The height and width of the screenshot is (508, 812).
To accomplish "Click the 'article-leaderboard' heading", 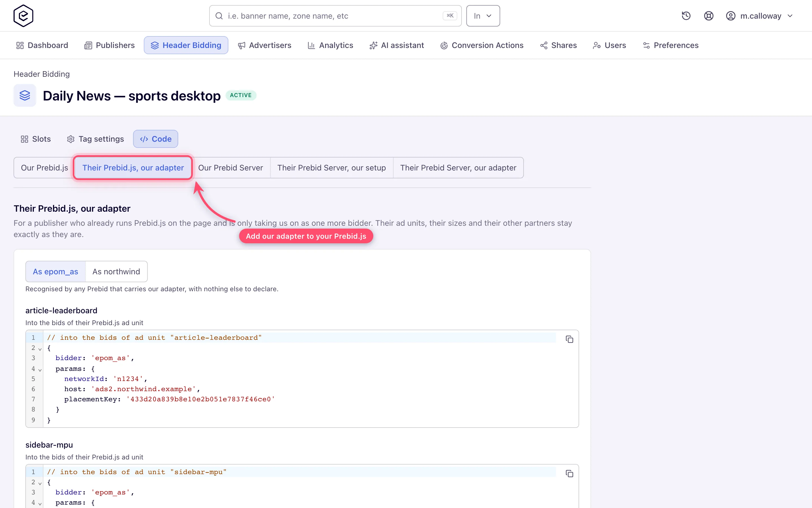I will (61, 310).
